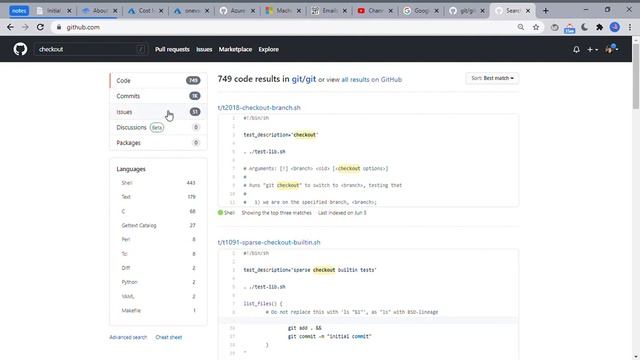Viewport: 640px width, 360px height.
Task: Select the Discussions results category
Action: 158,127
